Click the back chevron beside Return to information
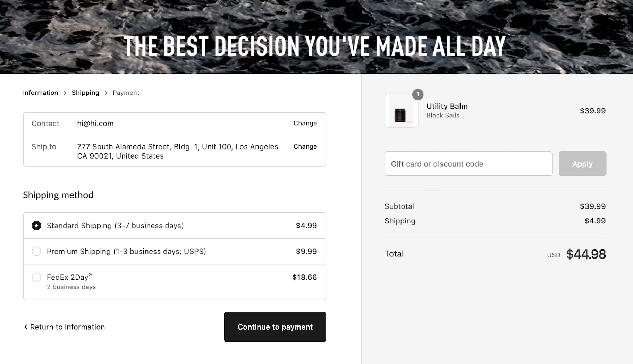 point(26,327)
